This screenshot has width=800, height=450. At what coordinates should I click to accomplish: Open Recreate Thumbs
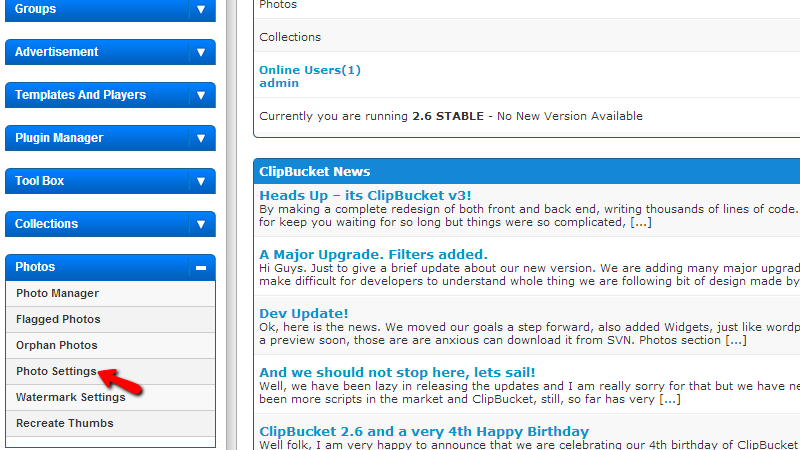click(x=110, y=423)
